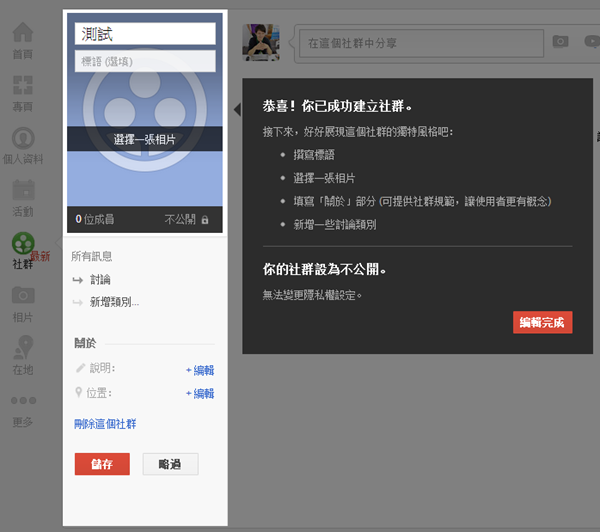Click the 無法變更隱私權設定 text
Image resolution: width=600 pixels, height=532 pixels.
(x=312, y=295)
